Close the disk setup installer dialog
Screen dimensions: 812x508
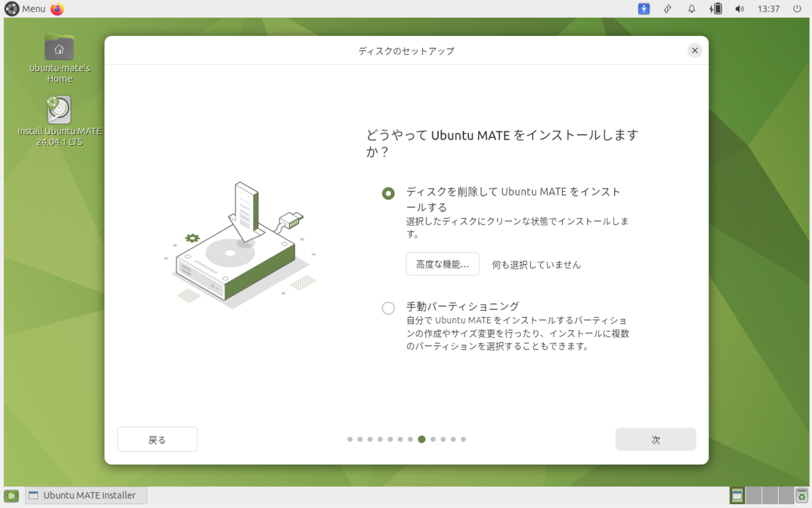click(694, 50)
